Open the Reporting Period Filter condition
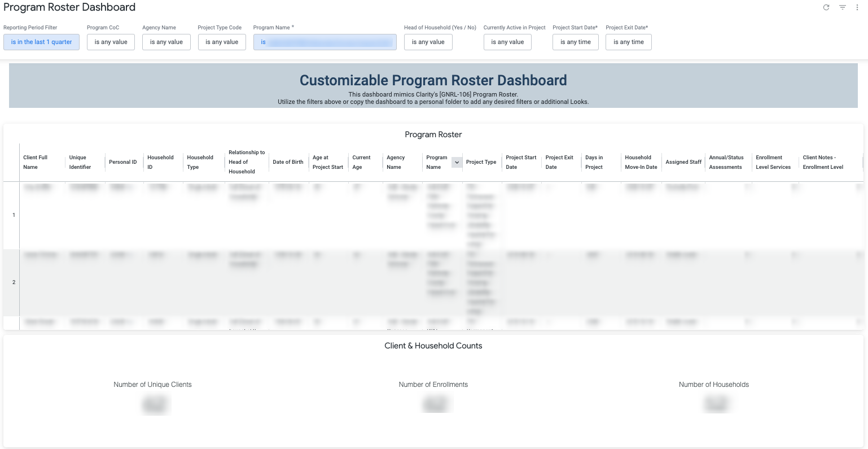868x449 pixels. pyautogui.click(x=41, y=42)
